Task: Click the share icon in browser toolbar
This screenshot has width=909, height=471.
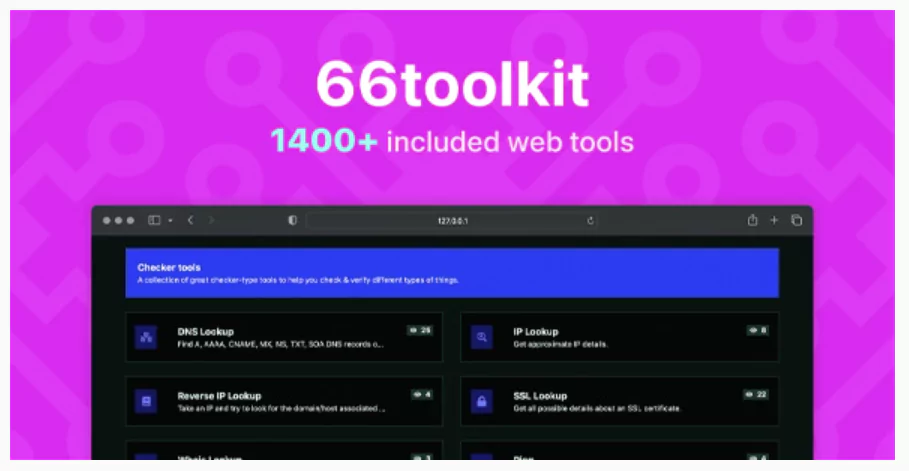Action: coord(752,220)
